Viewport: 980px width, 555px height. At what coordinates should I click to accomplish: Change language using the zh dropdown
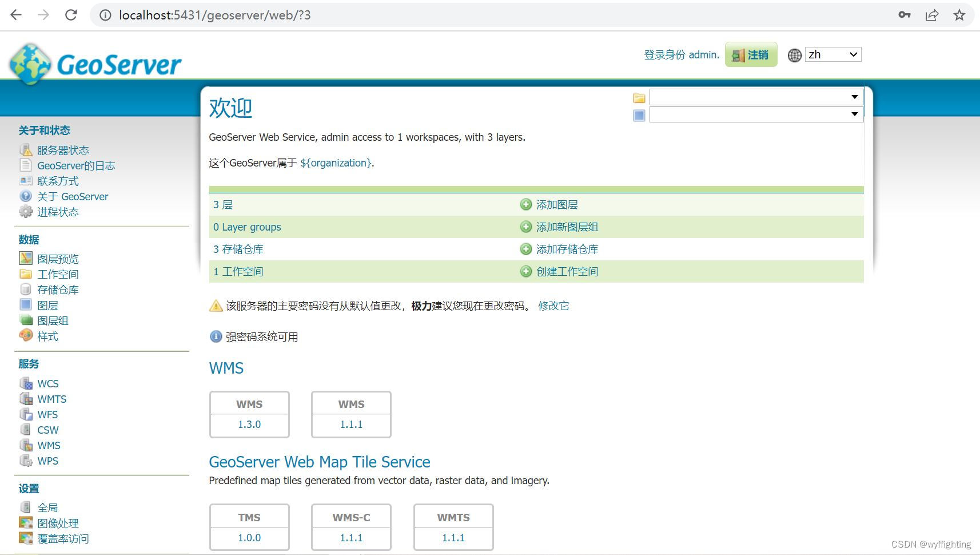(x=832, y=54)
